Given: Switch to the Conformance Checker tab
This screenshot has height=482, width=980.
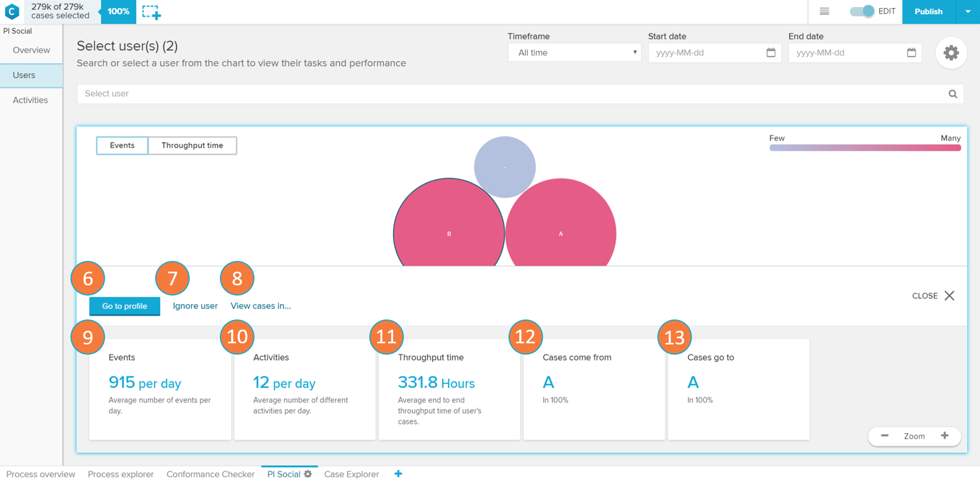Looking at the screenshot, I should tap(210, 474).
